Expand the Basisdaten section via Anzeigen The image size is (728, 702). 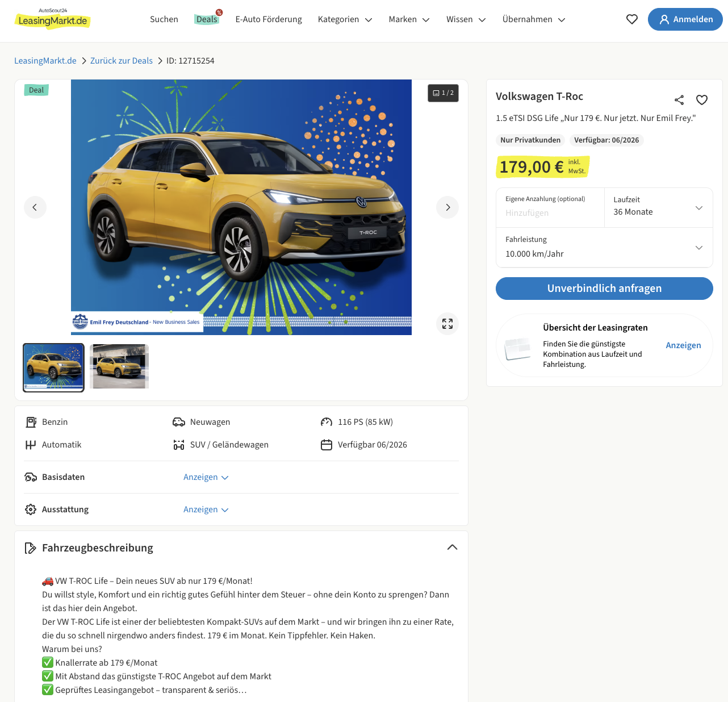(206, 477)
